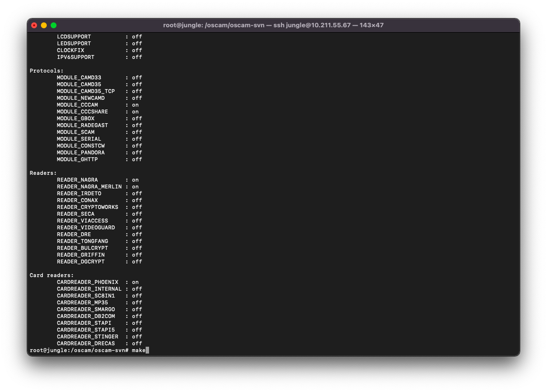Click the CARDREADER_PHOENIX entry name
The height and width of the screenshot is (392, 547).
(87, 282)
